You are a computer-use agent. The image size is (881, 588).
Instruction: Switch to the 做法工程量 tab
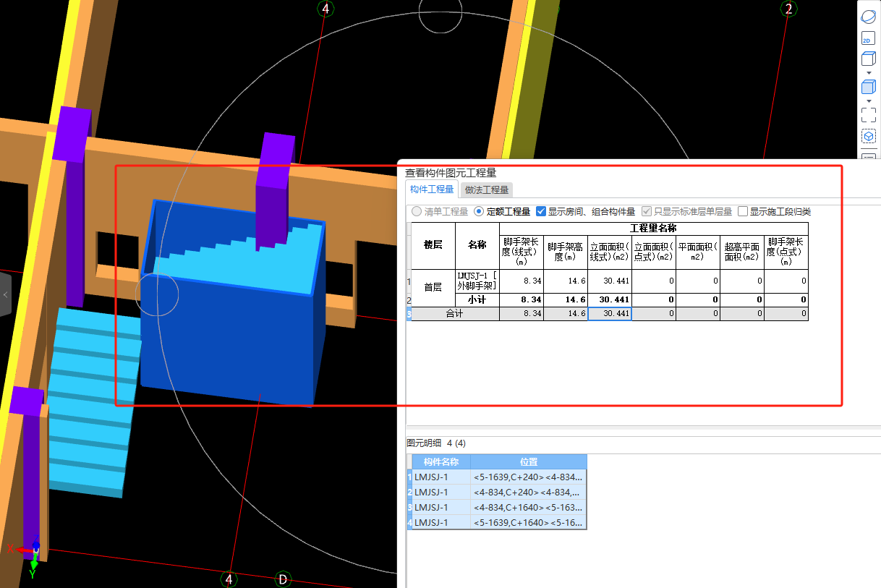click(487, 190)
